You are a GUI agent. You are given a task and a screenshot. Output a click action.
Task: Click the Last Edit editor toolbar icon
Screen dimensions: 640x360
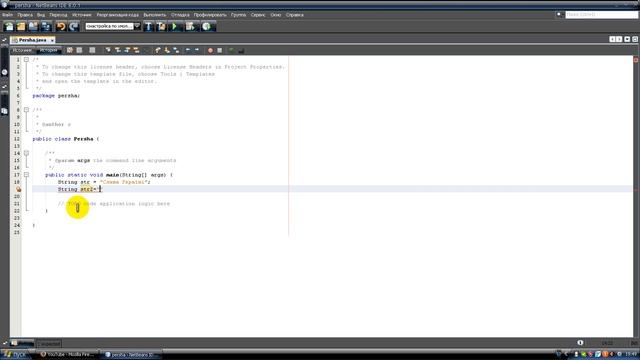tap(70, 50)
